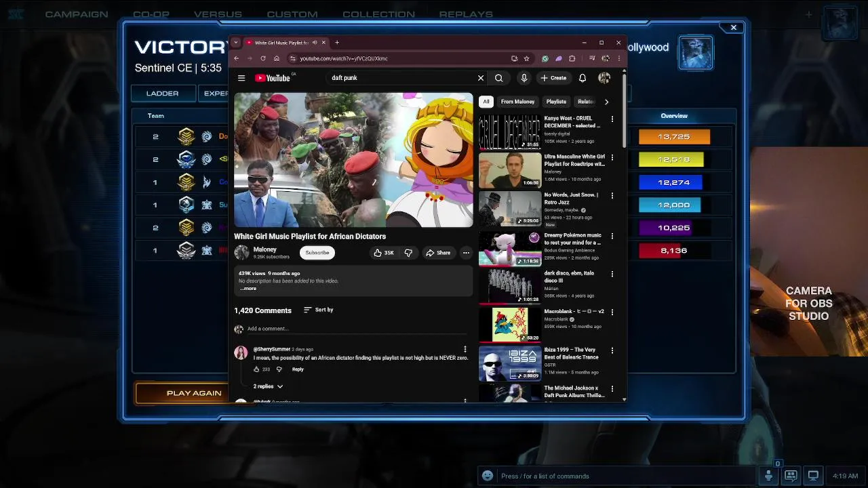Open the comments Sort by menu
Screen dimensions: 868x488
pos(319,310)
